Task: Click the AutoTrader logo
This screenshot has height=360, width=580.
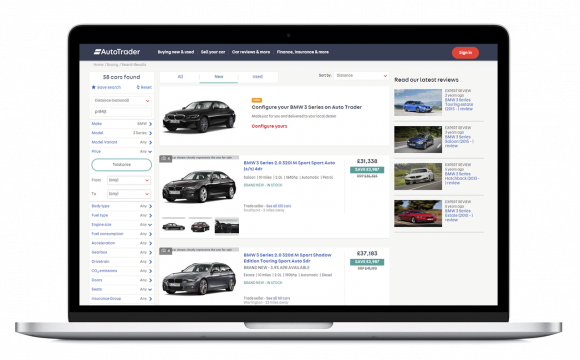Action: coord(117,52)
